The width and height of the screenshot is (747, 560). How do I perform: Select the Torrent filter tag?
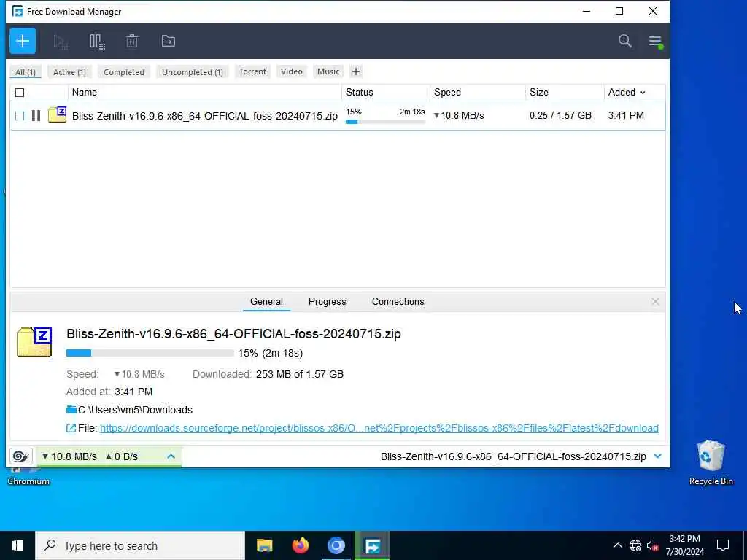tap(252, 71)
